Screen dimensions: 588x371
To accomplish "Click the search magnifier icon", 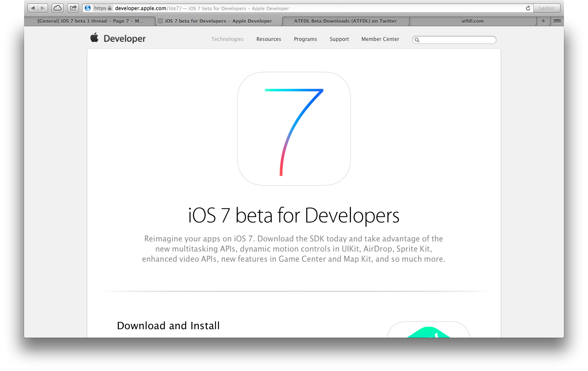I will 417,40.
